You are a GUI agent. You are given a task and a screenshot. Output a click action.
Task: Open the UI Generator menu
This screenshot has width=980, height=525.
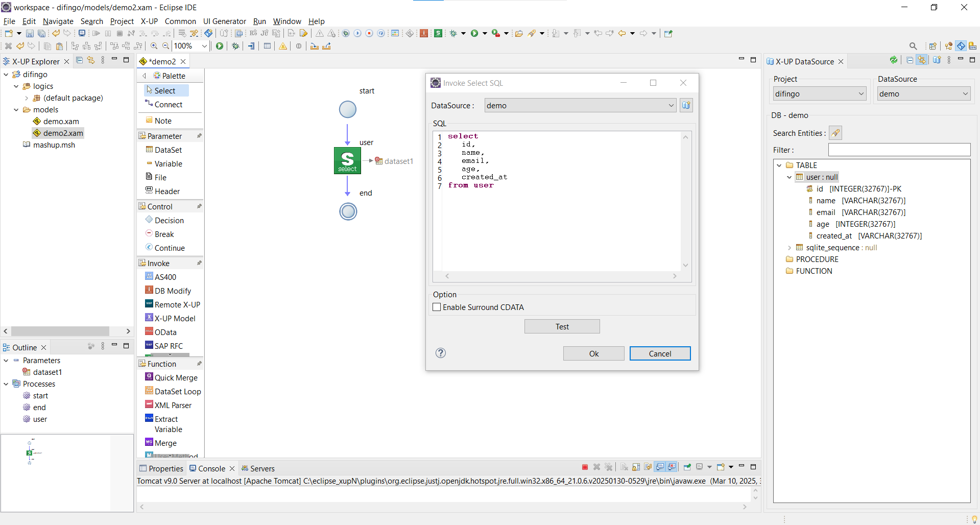click(224, 21)
